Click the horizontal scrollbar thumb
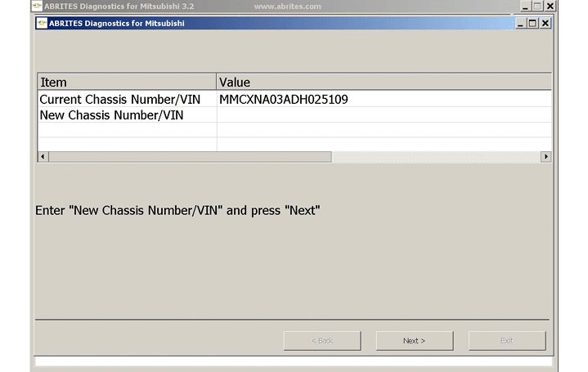Image resolution: width=588 pixels, height=372 pixels. coord(190,156)
